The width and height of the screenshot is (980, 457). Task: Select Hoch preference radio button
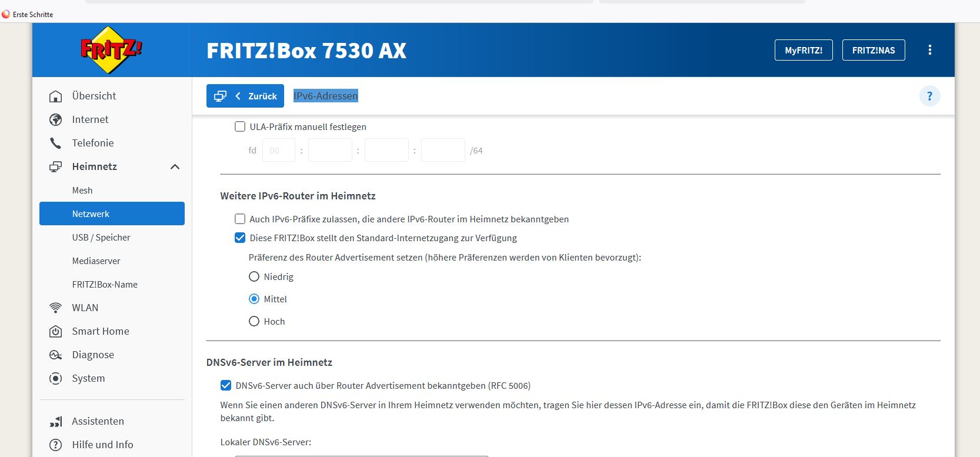click(x=254, y=321)
